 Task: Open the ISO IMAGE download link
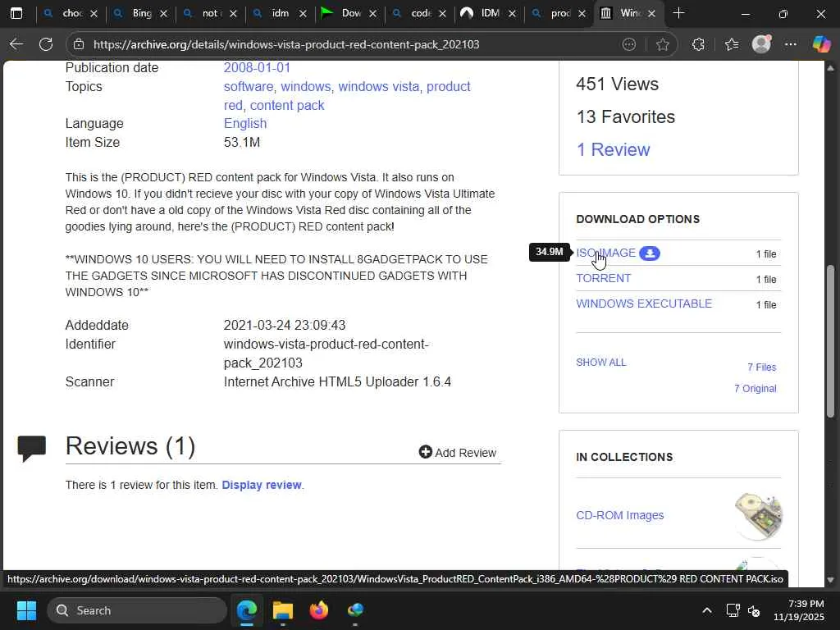coord(606,253)
